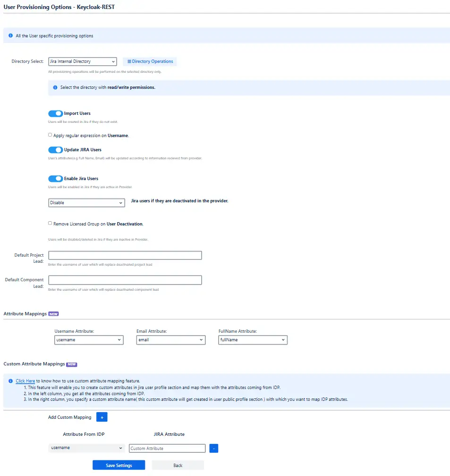Add a custom mapping with plus button
Screen dimensions: 450x476
pos(102,417)
